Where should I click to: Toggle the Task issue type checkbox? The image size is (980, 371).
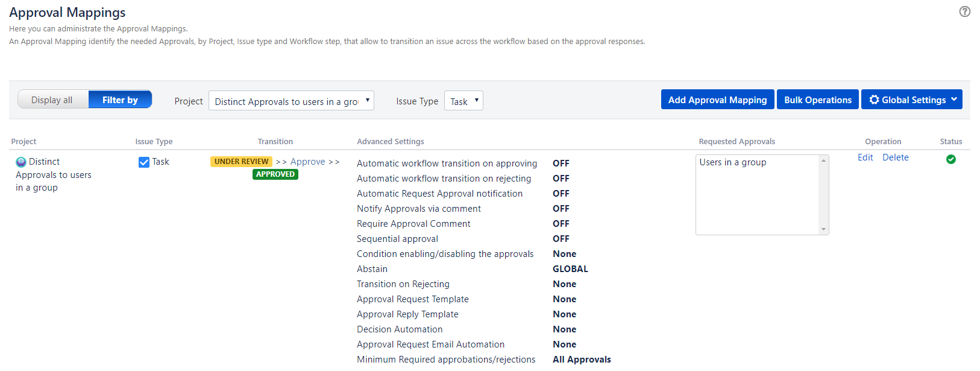144,162
